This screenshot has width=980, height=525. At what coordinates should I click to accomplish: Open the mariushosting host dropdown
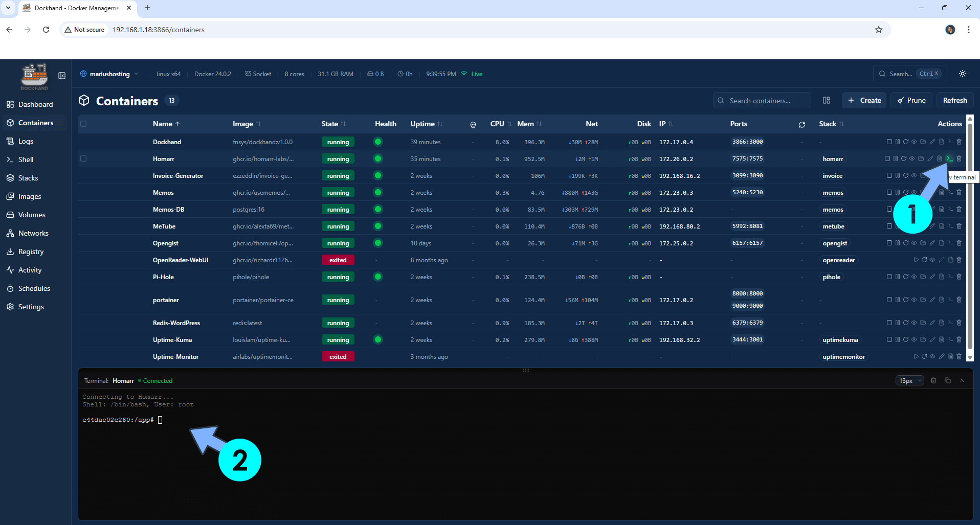(x=109, y=74)
